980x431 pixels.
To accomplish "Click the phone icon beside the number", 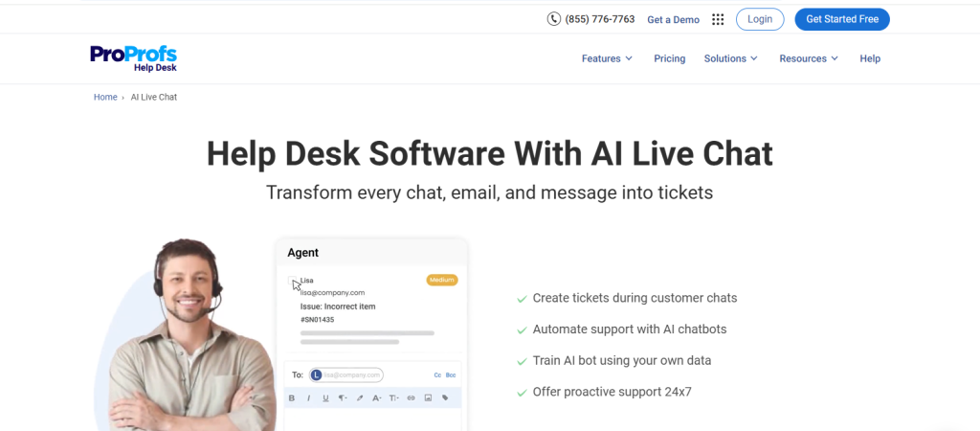I will pos(554,19).
